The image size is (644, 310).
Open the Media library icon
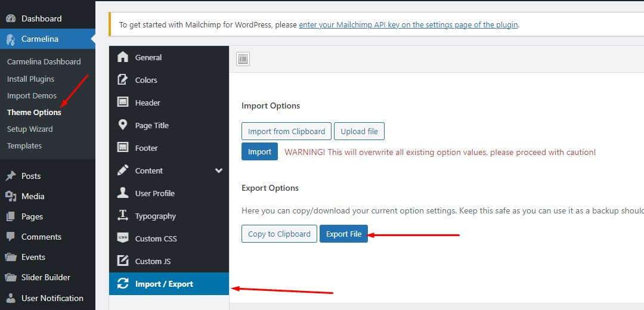(x=11, y=196)
